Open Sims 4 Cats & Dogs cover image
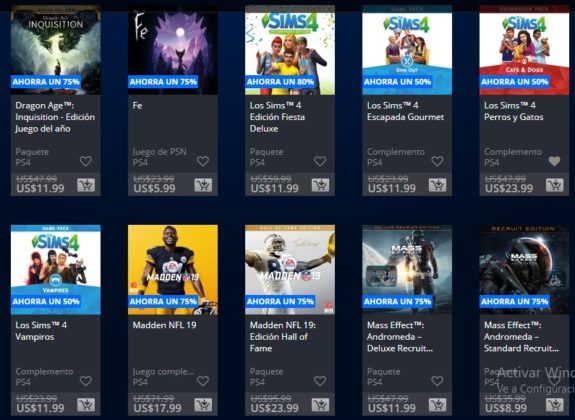Screen dimensions: 575x420 pos(524,50)
